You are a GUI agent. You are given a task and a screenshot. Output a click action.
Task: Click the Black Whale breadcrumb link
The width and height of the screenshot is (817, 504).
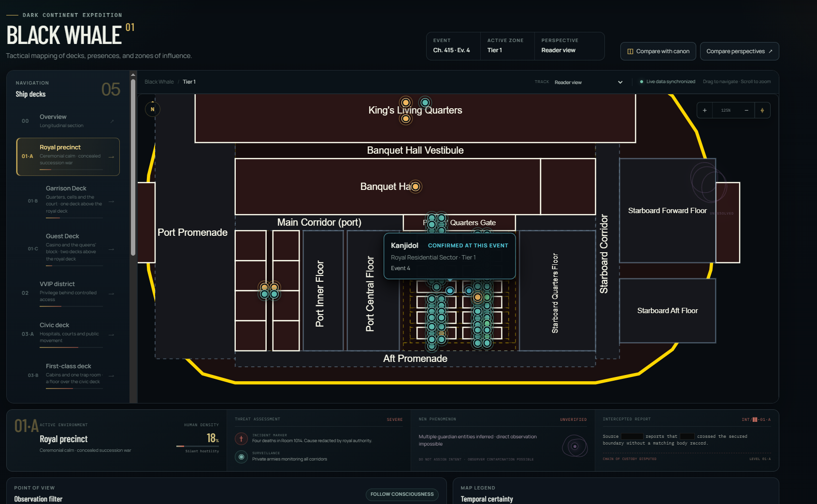(x=159, y=82)
